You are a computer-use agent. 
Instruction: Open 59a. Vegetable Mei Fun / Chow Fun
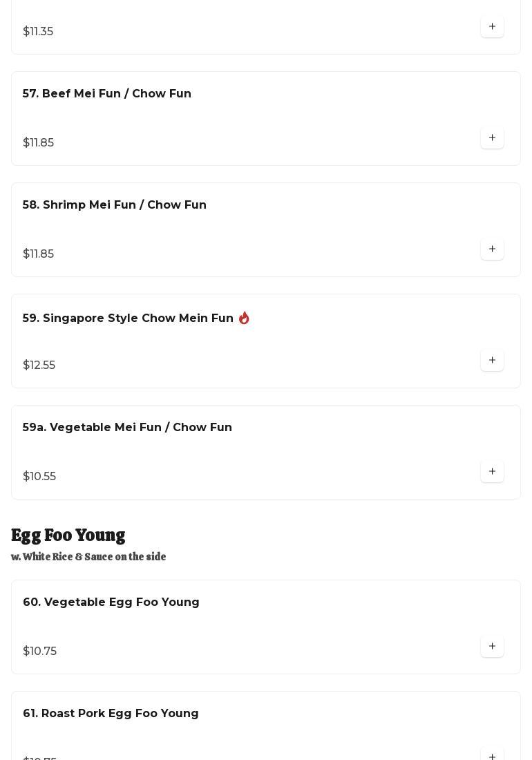[127, 428]
